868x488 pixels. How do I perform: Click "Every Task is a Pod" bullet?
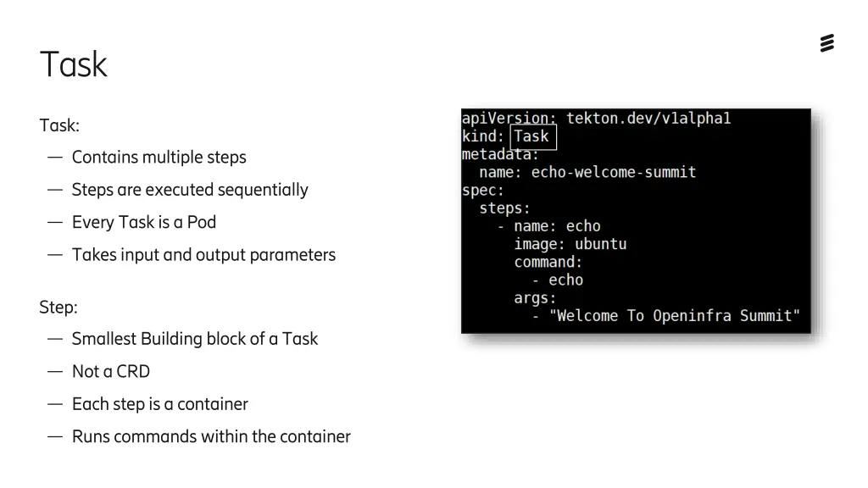pyautogui.click(x=144, y=223)
